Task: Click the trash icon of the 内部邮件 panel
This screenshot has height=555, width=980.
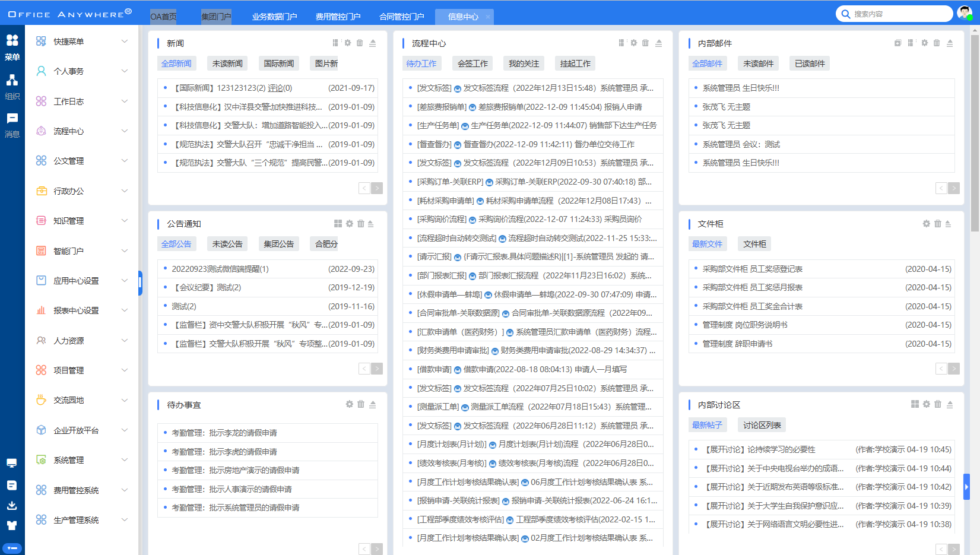Action: coord(937,43)
